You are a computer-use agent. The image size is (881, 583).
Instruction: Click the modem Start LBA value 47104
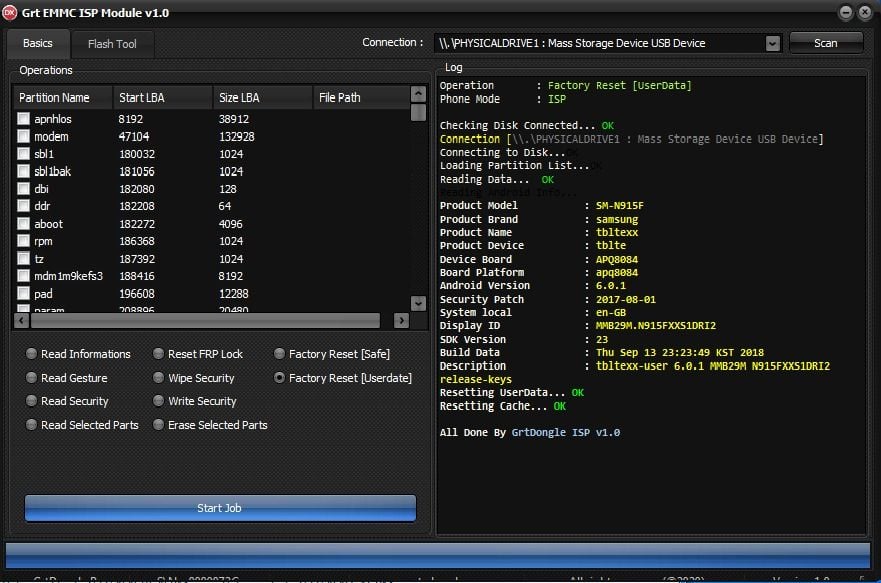134,136
